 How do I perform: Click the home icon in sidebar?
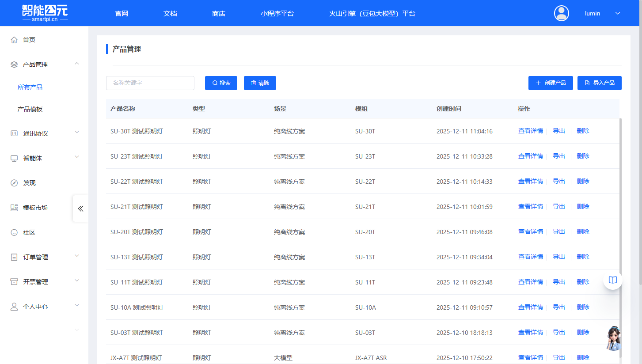pyautogui.click(x=14, y=40)
